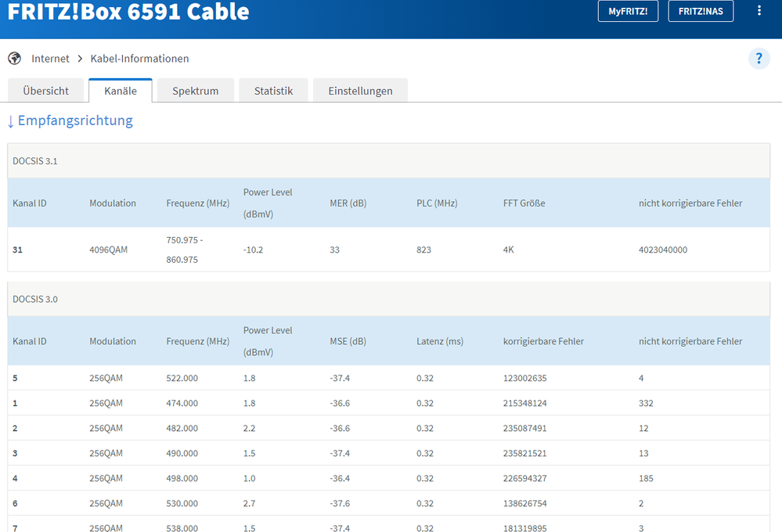Select channel ID 31 in DOCSIS 3.1
Screen dimensions: 782x532
click(x=18, y=250)
